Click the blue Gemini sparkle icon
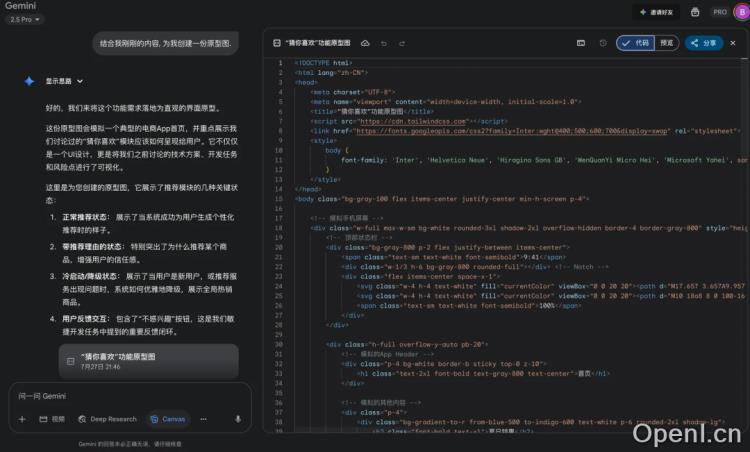The image size is (750, 452). click(29, 81)
